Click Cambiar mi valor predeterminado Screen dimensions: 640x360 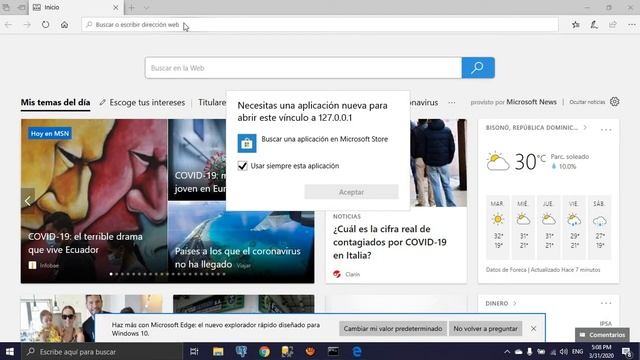393,329
